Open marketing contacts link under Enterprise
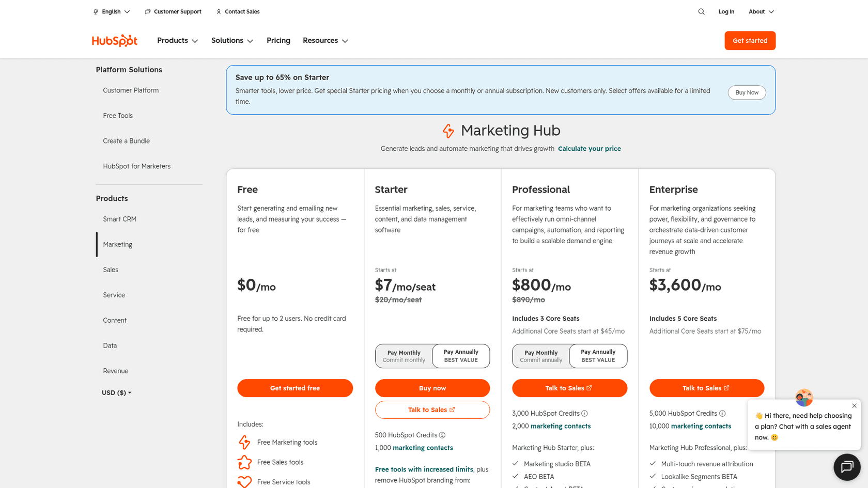This screenshot has height=488, width=868. (x=701, y=426)
